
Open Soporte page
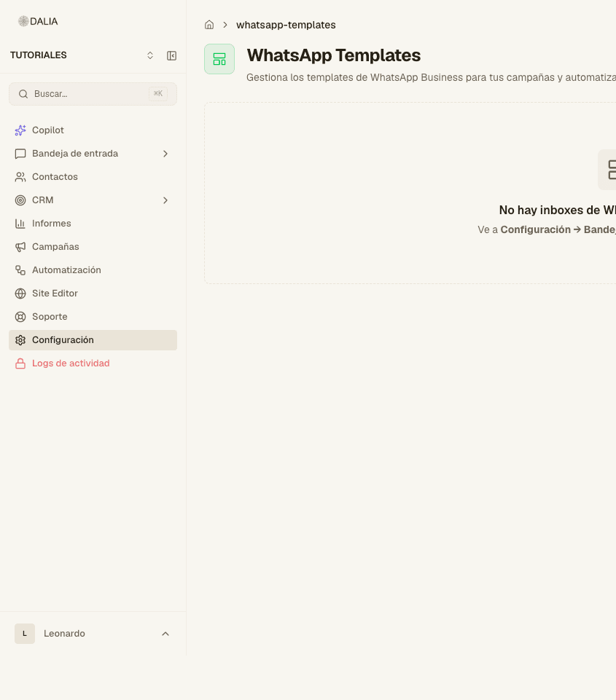coord(93,317)
